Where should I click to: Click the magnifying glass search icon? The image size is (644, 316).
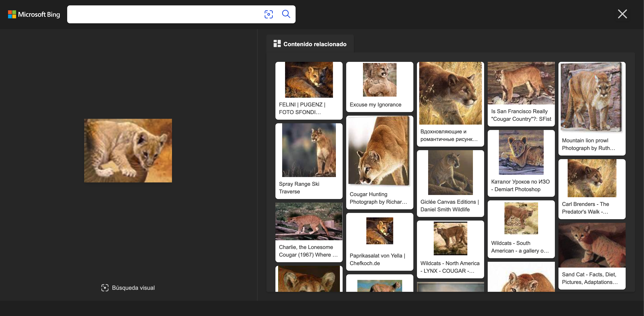tap(286, 14)
